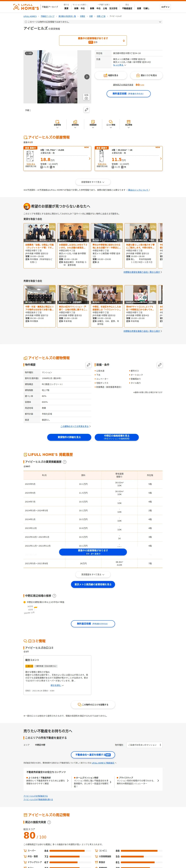Image resolution: width=186 pixels, height=868 pixels.
Task: Open help icon next to 賃貸掲載履歴
Action: 65,462
